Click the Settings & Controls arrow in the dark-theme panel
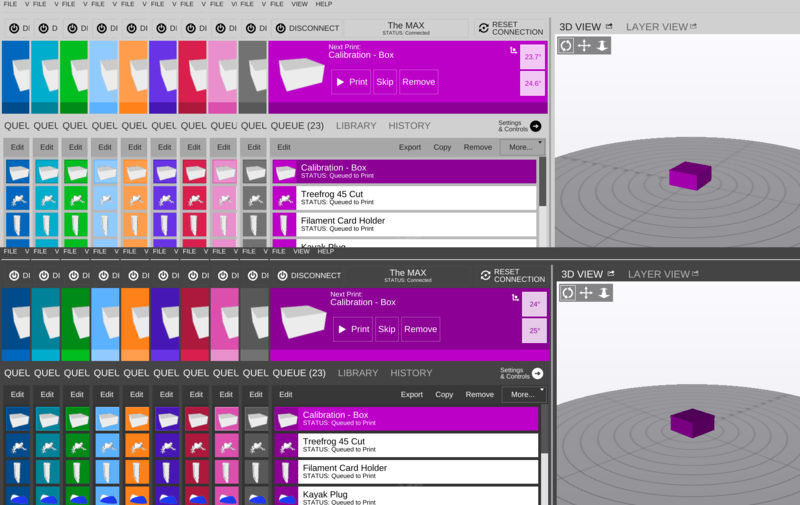 (537, 373)
